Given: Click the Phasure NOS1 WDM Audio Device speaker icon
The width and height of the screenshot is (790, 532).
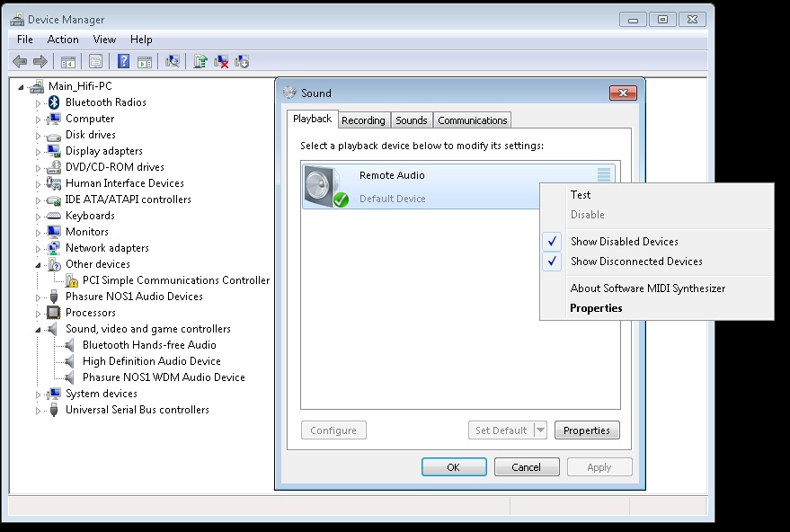Looking at the screenshot, I should point(70,377).
